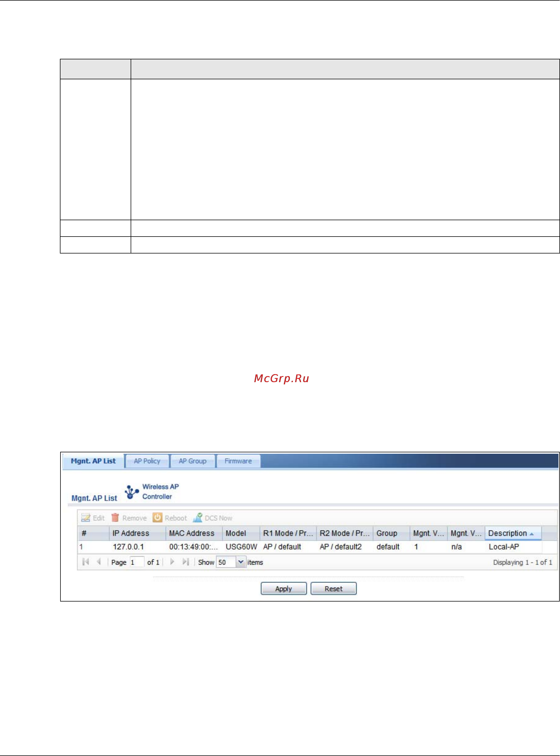This screenshot has width=560, height=756.
Task: Click the Reset button
Action: click(334, 588)
